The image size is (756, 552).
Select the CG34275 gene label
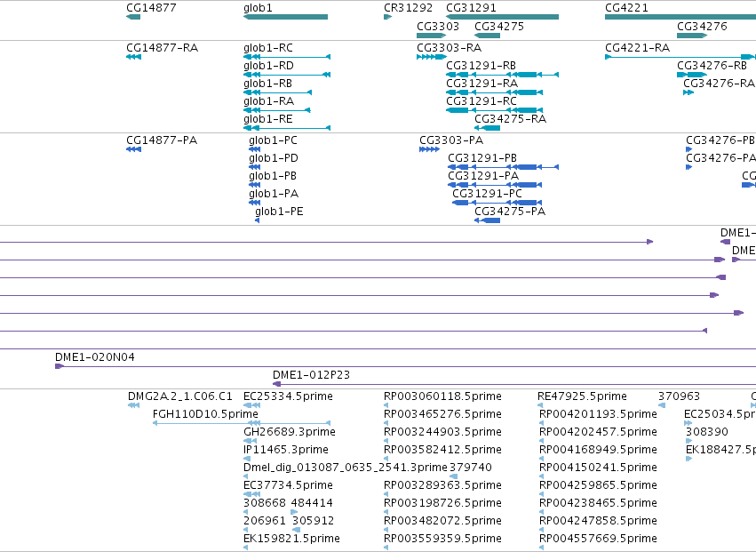tap(499, 26)
